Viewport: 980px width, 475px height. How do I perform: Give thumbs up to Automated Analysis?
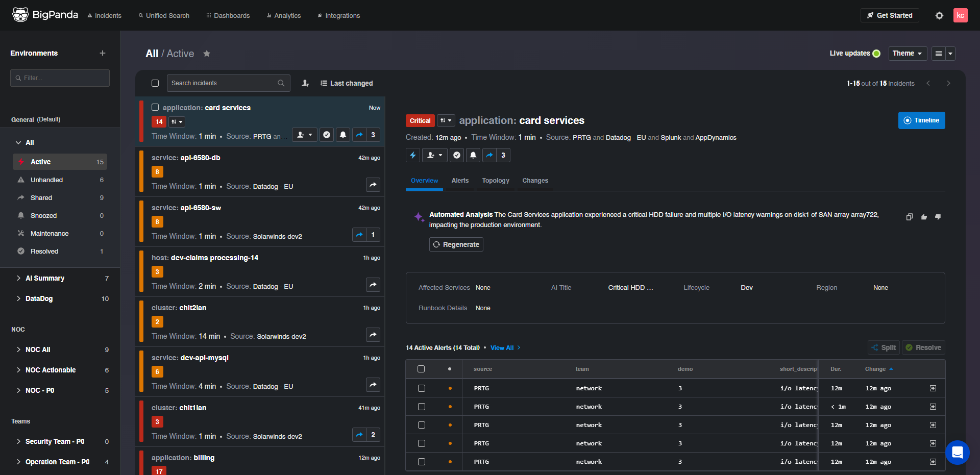point(923,217)
